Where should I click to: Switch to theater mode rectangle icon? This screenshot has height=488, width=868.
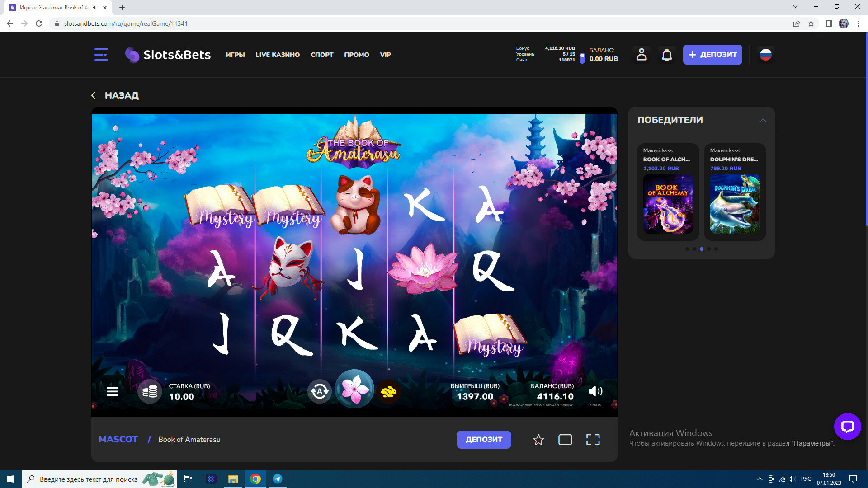coord(565,440)
